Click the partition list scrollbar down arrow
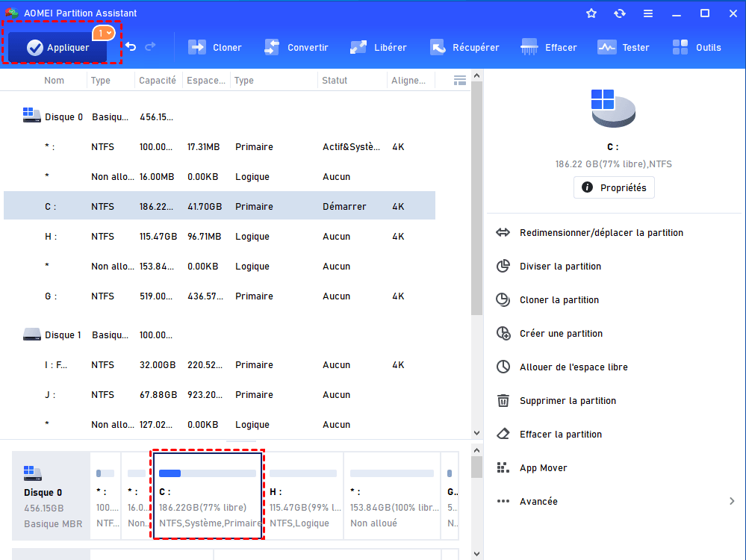 click(476, 433)
